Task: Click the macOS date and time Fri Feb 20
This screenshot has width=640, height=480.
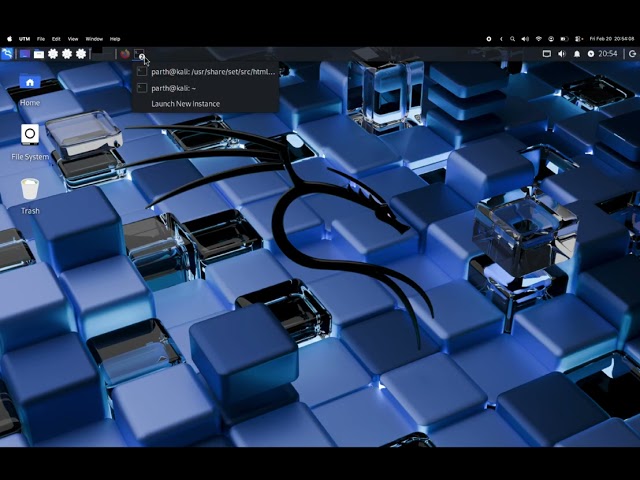Action: pyautogui.click(x=612, y=39)
